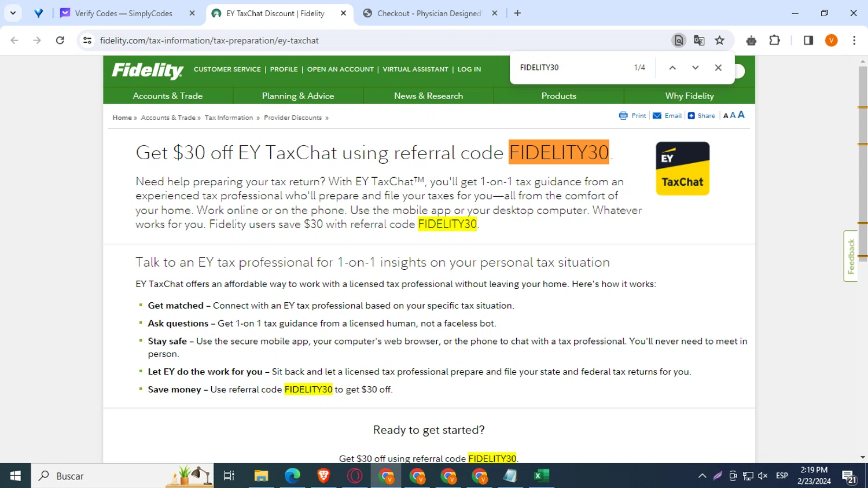868x488 pixels.
Task: Open Accounts & Trade menu
Action: (x=168, y=96)
